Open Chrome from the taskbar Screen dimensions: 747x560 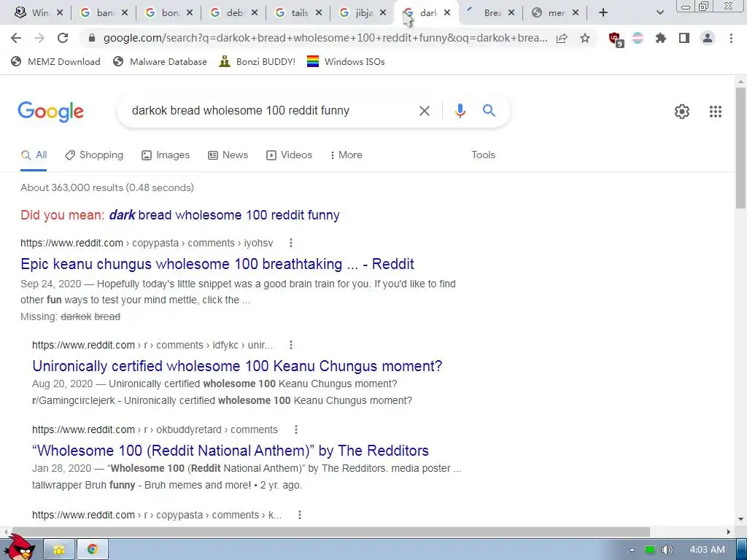[x=93, y=550]
